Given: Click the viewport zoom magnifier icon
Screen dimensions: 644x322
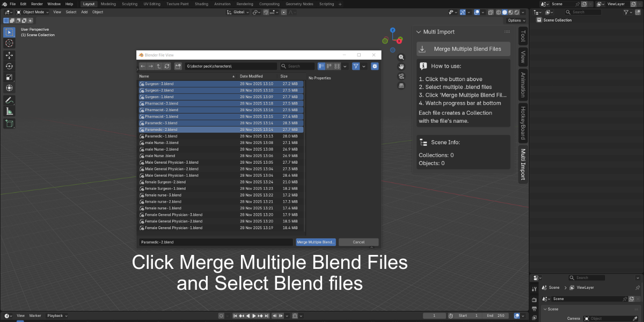Looking at the screenshot, I should tap(401, 57).
